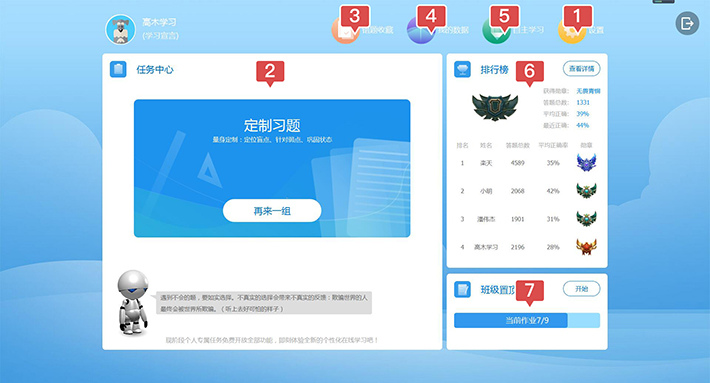Click the 量身定制 subtitle in the card

(x=272, y=139)
